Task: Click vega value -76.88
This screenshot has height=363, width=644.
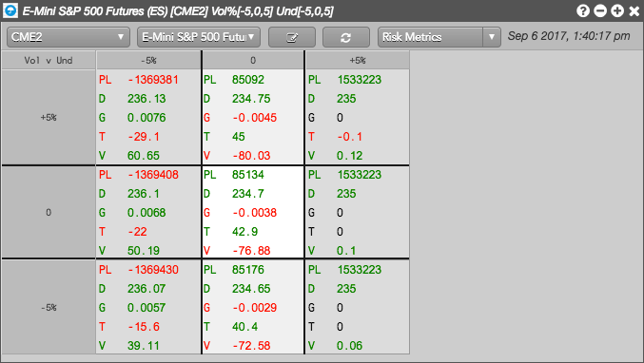Action: [251, 251]
